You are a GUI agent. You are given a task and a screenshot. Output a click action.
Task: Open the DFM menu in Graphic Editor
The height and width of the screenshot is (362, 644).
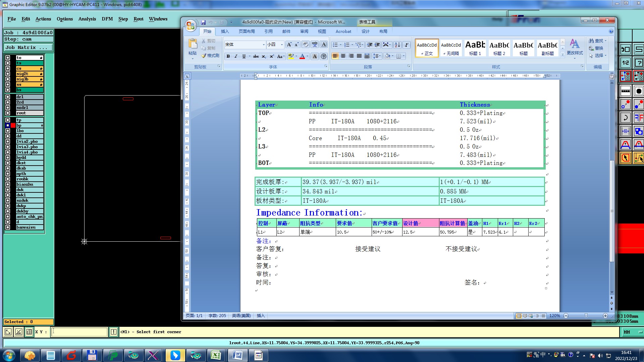[x=107, y=19]
